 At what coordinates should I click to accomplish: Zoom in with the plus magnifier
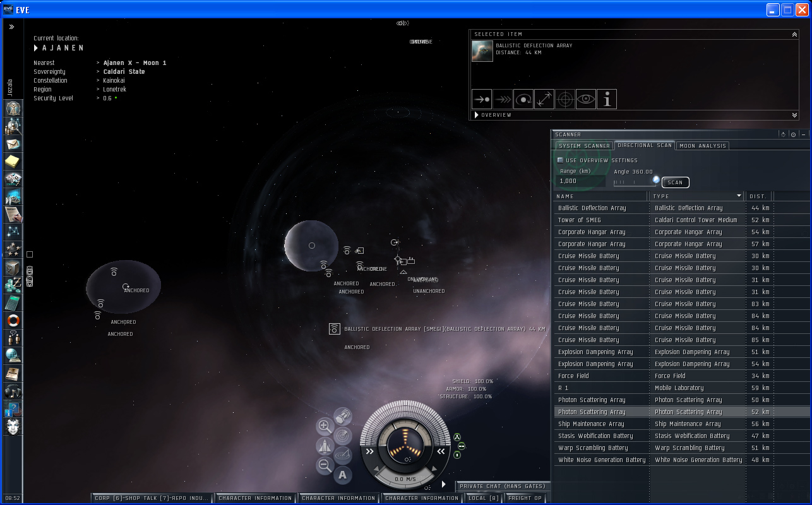tap(325, 426)
